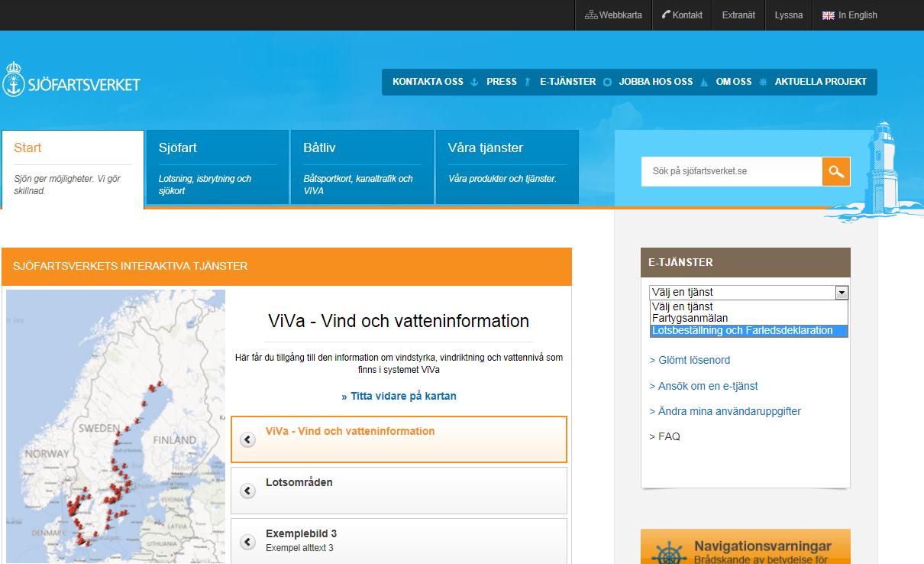The image size is (924, 564).
Task: Open the Navigationsvarningar banner
Action: [745, 546]
